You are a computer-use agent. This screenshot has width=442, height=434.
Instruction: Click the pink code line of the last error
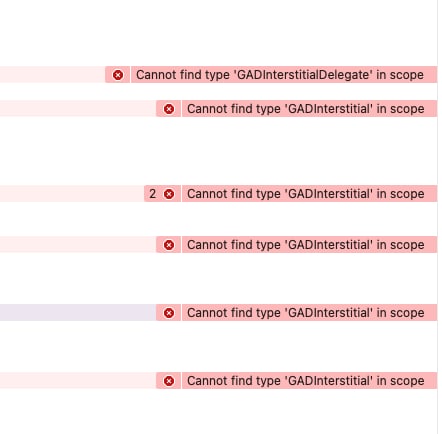[78, 381]
